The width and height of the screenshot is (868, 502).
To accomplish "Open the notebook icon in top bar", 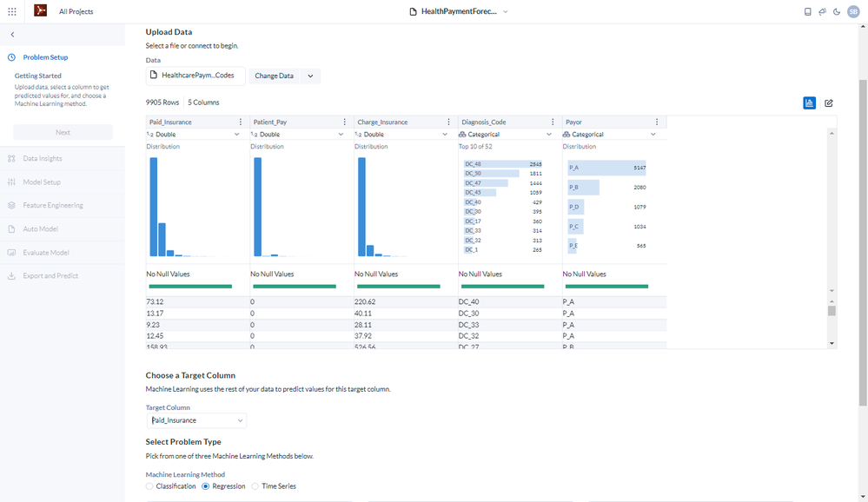I will (x=808, y=11).
